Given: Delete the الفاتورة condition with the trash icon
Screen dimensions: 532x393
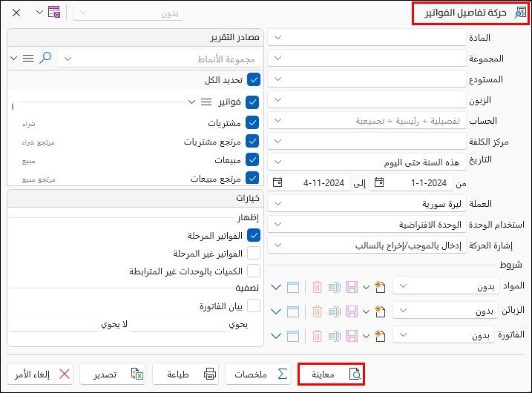Looking at the screenshot, I should click(x=317, y=336).
